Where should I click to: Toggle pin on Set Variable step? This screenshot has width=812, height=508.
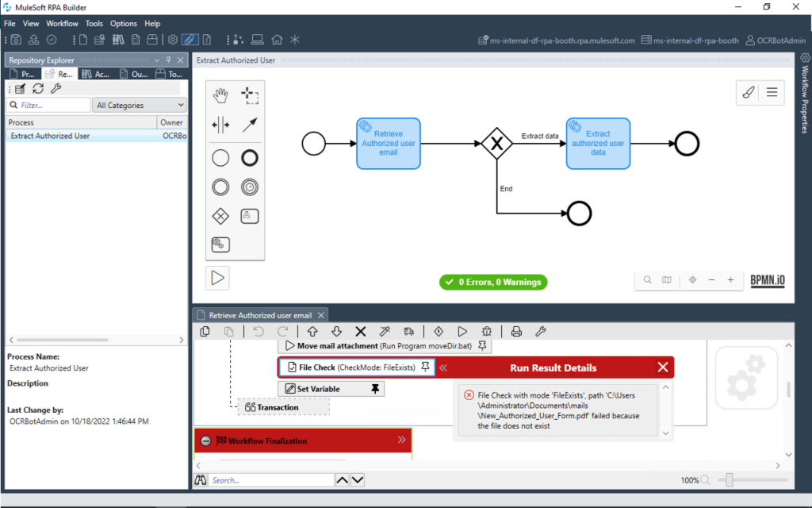375,389
